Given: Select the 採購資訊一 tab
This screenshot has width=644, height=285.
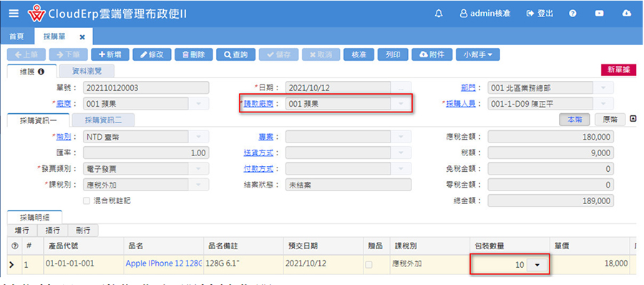Looking at the screenshot, I should [x=39, y=120].
